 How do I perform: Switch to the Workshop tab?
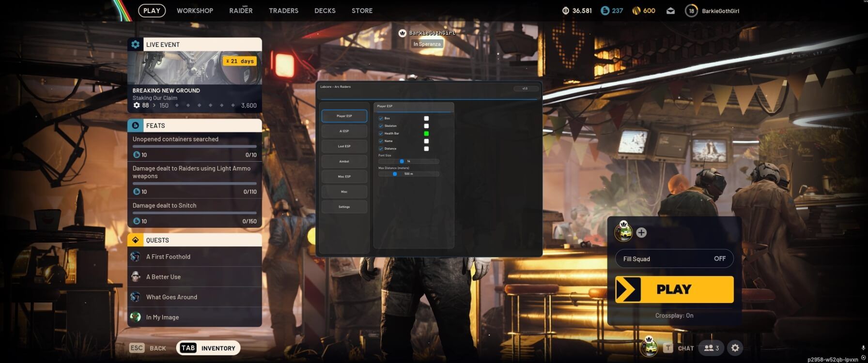(x=195, y=11)
